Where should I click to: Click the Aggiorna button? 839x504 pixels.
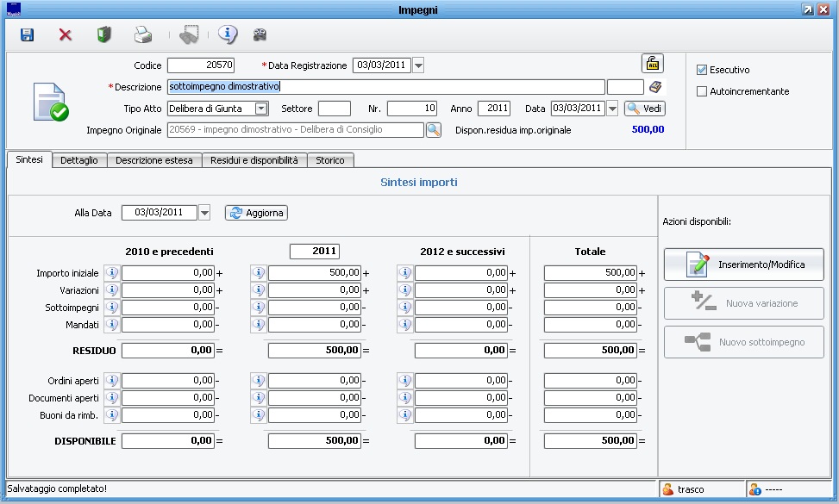click(x=256, y=213)
